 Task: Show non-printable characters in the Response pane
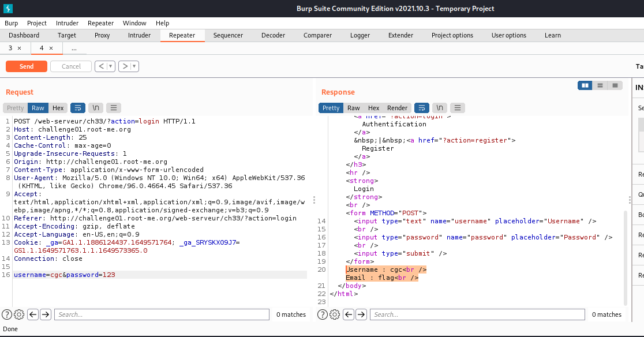(x=440, y=108)
